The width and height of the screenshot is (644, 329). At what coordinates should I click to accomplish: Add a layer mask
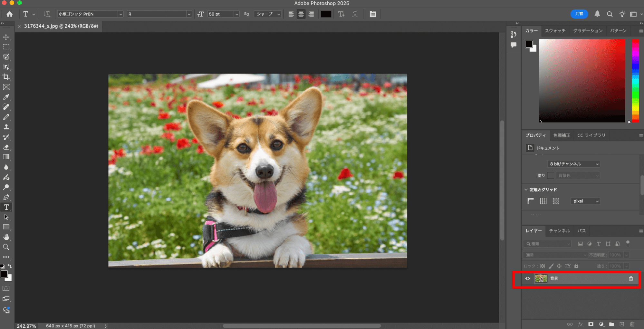(x=591, y=324)
